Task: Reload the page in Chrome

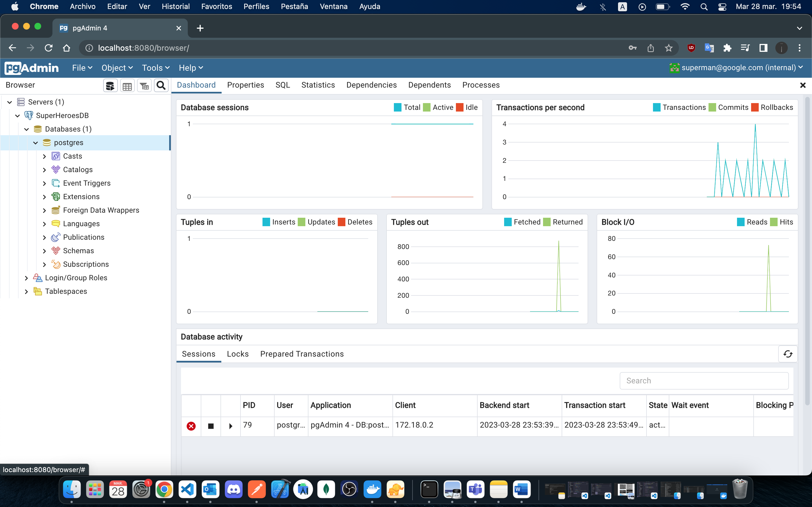Action: click(48, 48)
